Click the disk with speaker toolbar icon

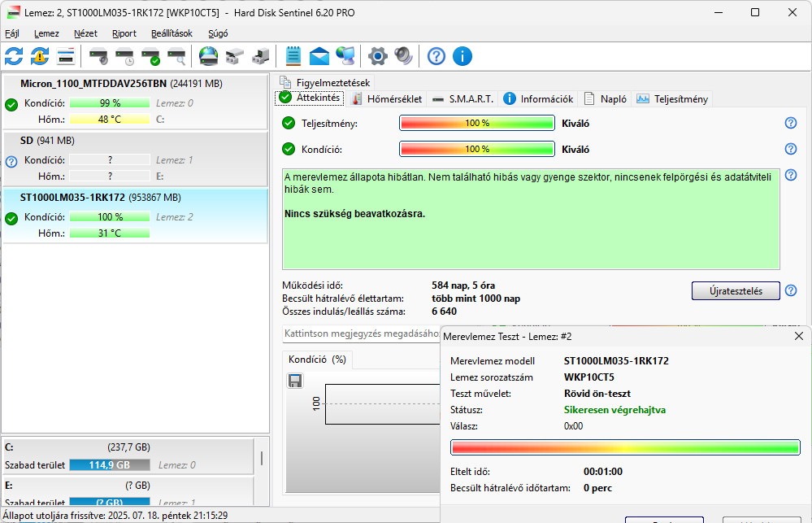point(98,56)
